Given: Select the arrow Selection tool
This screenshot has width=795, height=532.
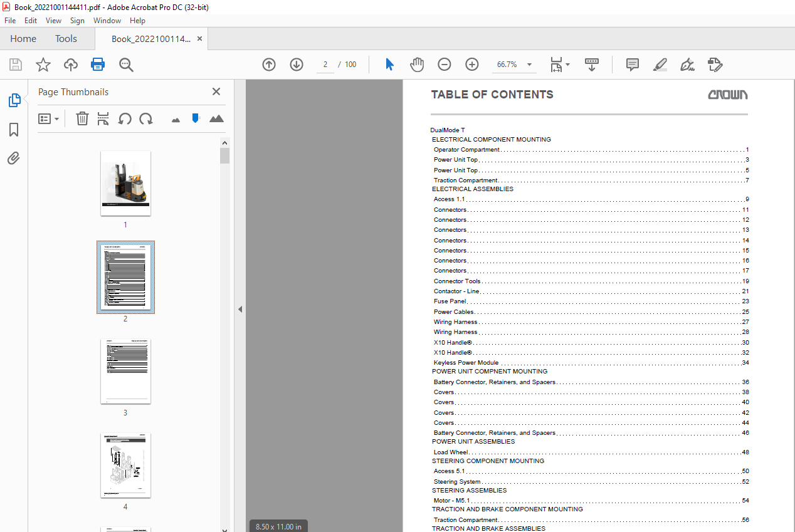Looking at the screenshot, I should click(389, 65).
